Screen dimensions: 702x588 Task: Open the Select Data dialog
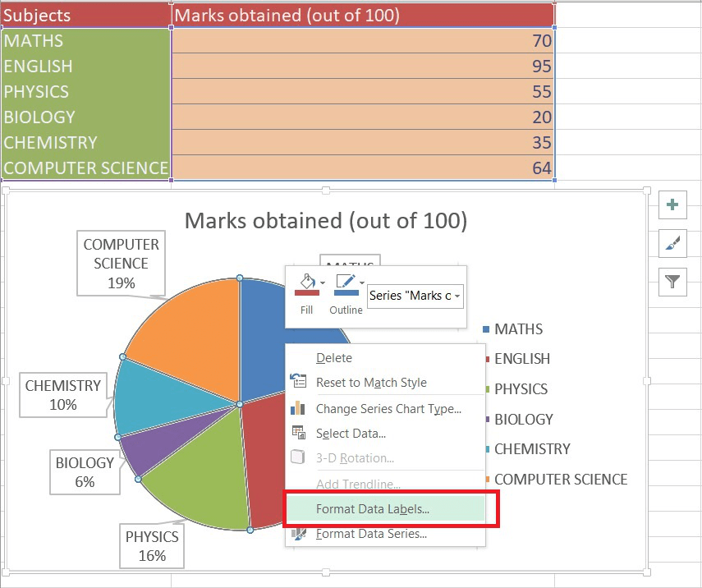pyautogui.click(x=351, y=433)
